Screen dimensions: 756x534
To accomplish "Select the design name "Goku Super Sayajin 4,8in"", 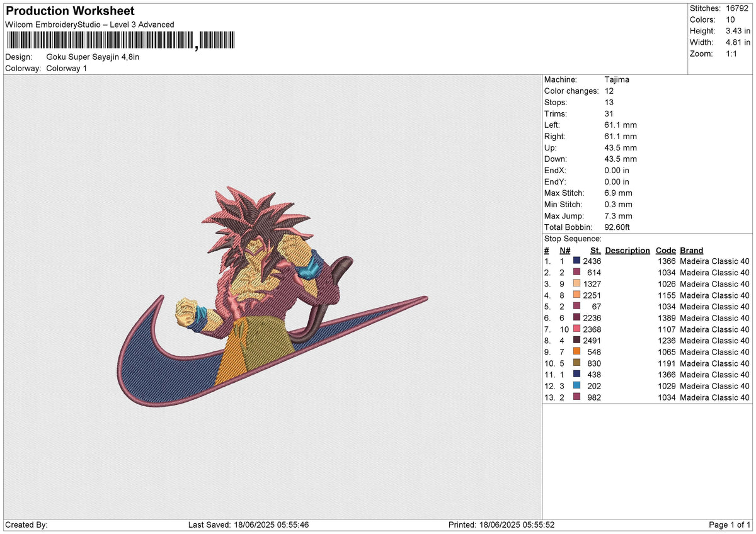I will 93,57.
